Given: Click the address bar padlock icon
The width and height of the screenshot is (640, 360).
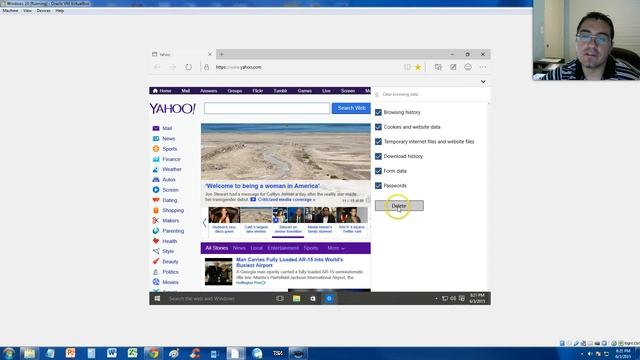Looking at the screenshot, I should [x=207, y=67].
